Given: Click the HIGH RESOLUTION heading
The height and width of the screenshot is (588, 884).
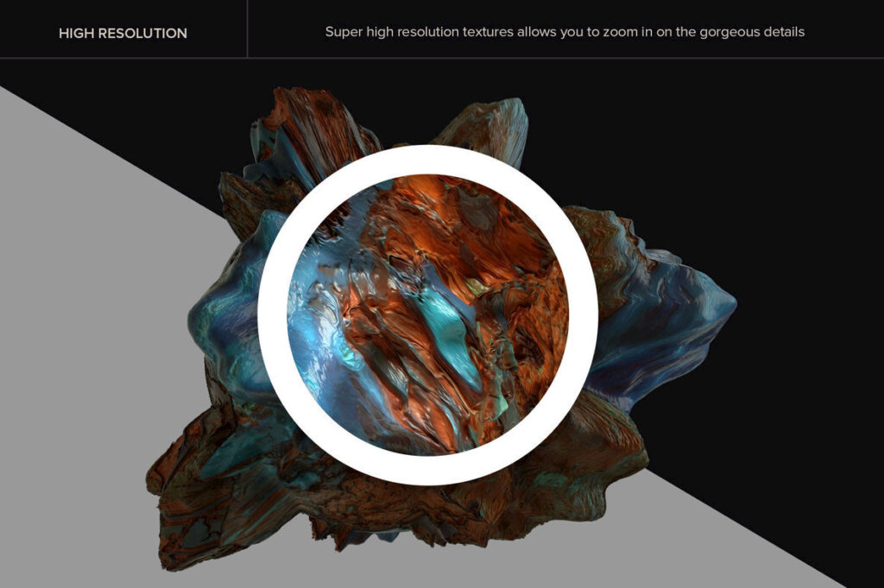Looking at the screenshot, I should click(123, 34).
